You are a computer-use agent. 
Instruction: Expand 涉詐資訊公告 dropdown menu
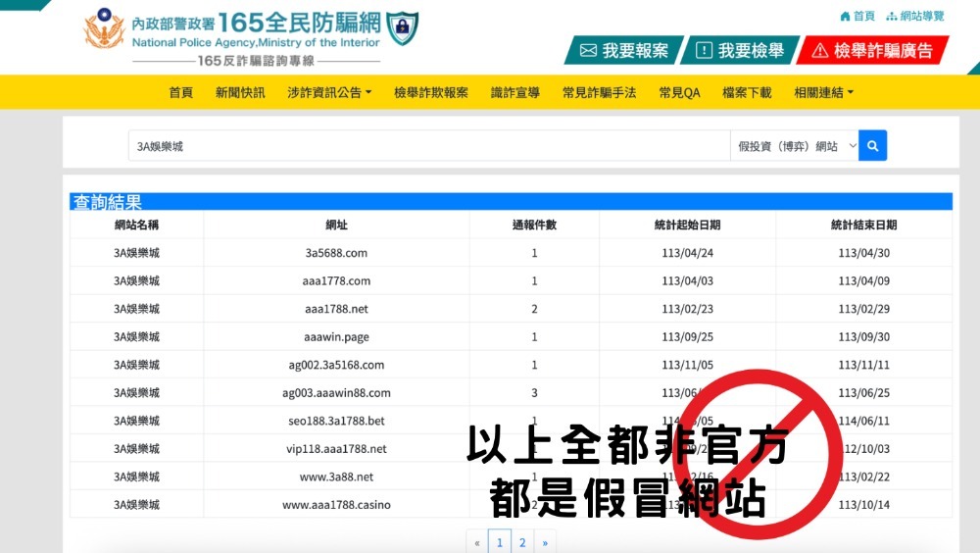[329, 92]
